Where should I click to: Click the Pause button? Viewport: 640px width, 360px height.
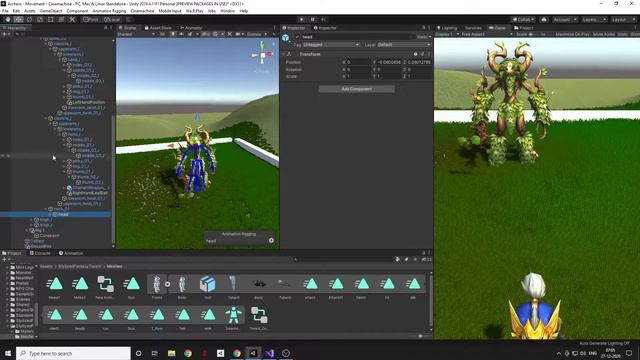click(x=313, y=19)
